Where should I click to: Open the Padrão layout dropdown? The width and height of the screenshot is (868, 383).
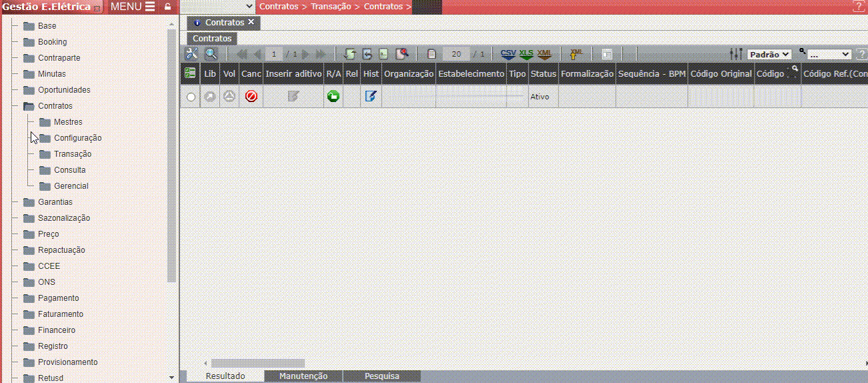(x=769, y=55)
